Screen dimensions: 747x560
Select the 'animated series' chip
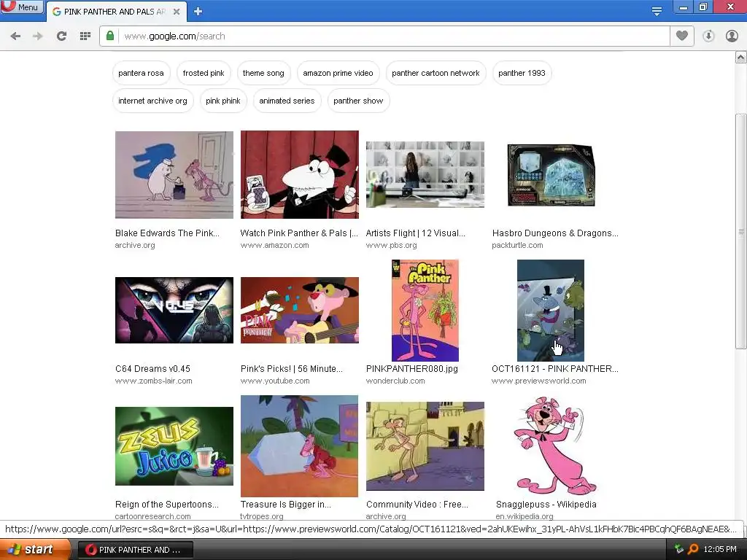(x=287, y=101)
